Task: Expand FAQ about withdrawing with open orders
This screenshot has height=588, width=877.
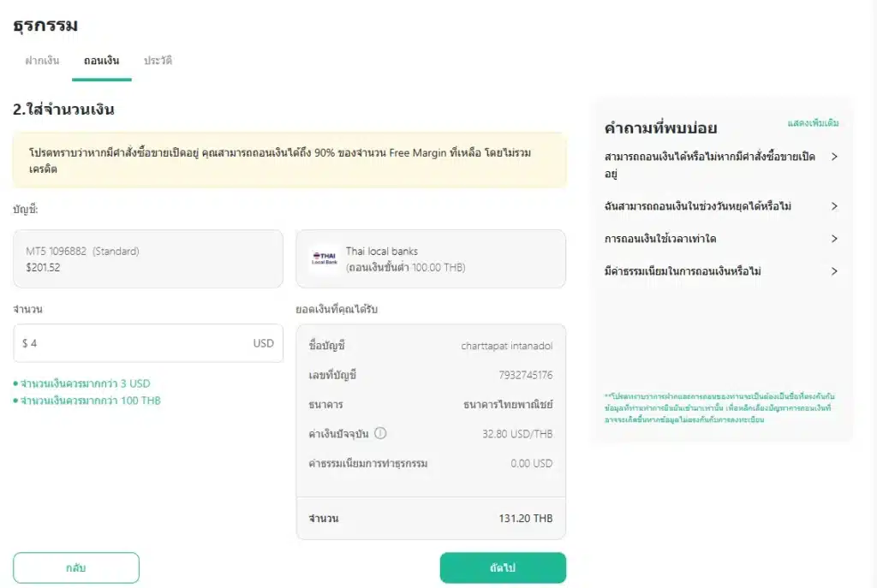Action: (x=721, y=165)
